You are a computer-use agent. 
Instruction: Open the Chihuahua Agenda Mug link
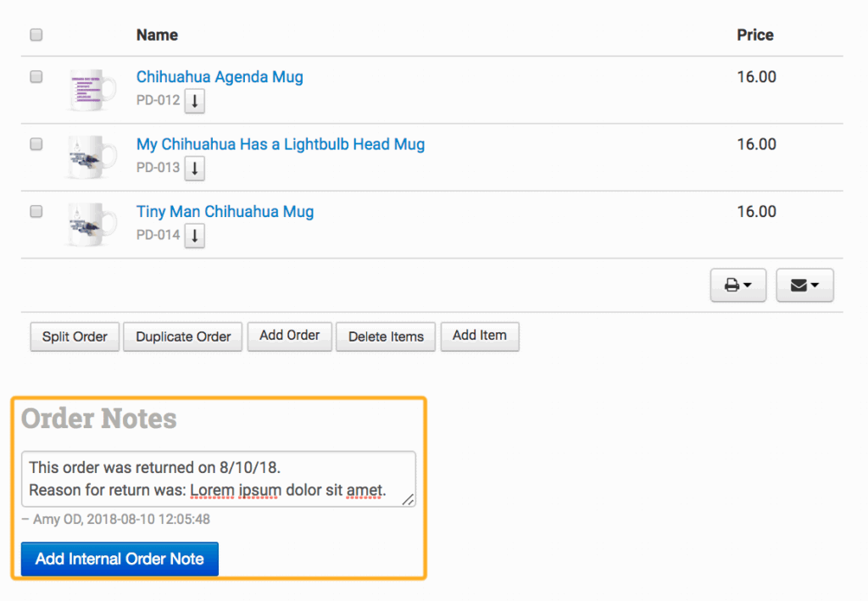pos(220,77)
